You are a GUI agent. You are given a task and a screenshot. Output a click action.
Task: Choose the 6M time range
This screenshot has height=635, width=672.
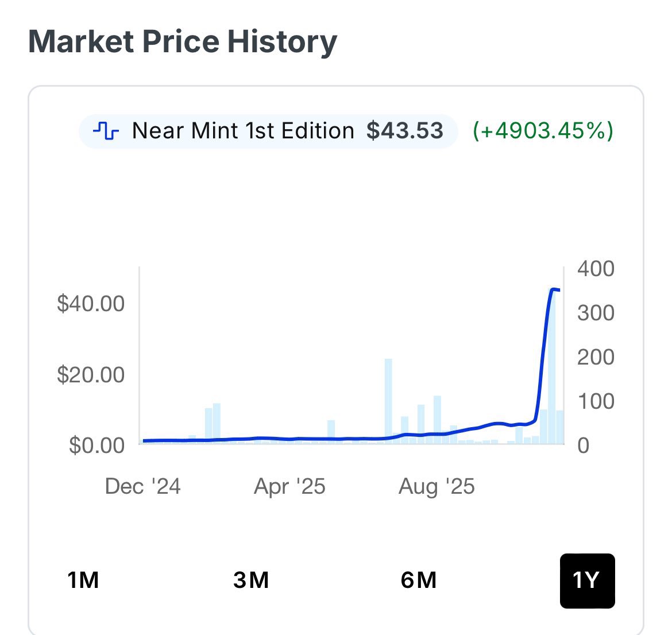[419, 580]
